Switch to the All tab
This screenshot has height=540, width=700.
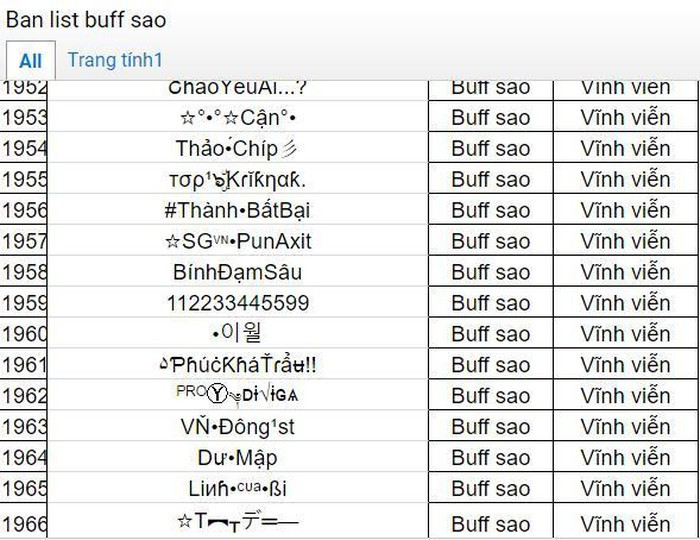[30, 61]
